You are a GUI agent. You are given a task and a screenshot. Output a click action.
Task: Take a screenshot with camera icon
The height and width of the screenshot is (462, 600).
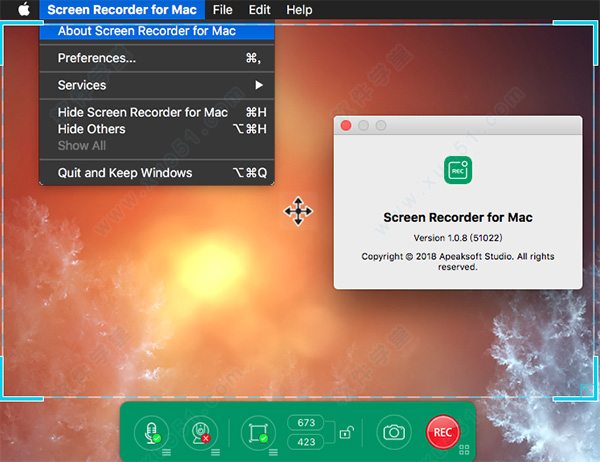point(394,433)
